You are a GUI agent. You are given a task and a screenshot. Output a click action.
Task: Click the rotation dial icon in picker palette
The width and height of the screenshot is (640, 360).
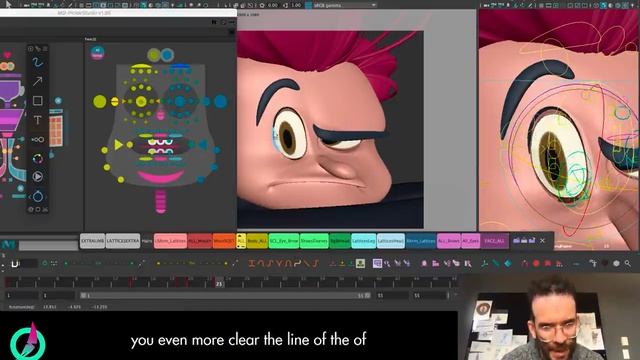pos(38,196)
